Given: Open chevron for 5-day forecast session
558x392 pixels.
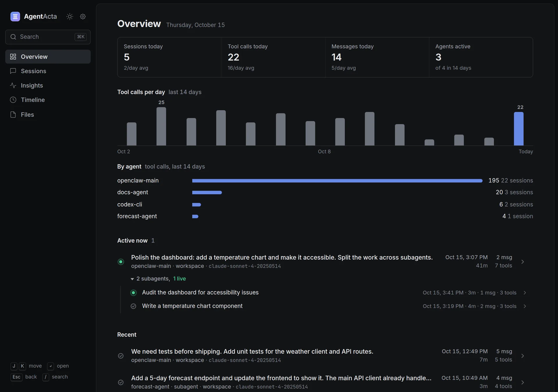Looking at the screenshot, I should 523,382.
